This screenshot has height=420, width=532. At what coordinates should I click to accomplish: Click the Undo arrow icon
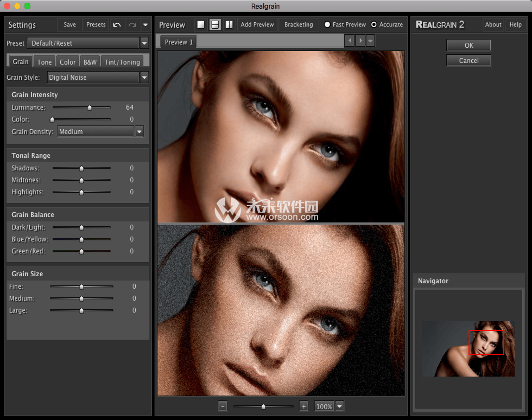click(117, 25)
